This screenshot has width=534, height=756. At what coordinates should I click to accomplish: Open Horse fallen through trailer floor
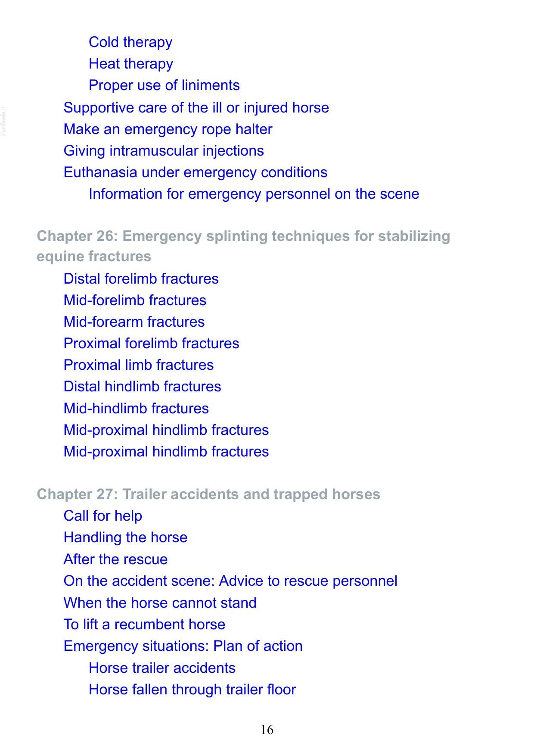[192, 690]
